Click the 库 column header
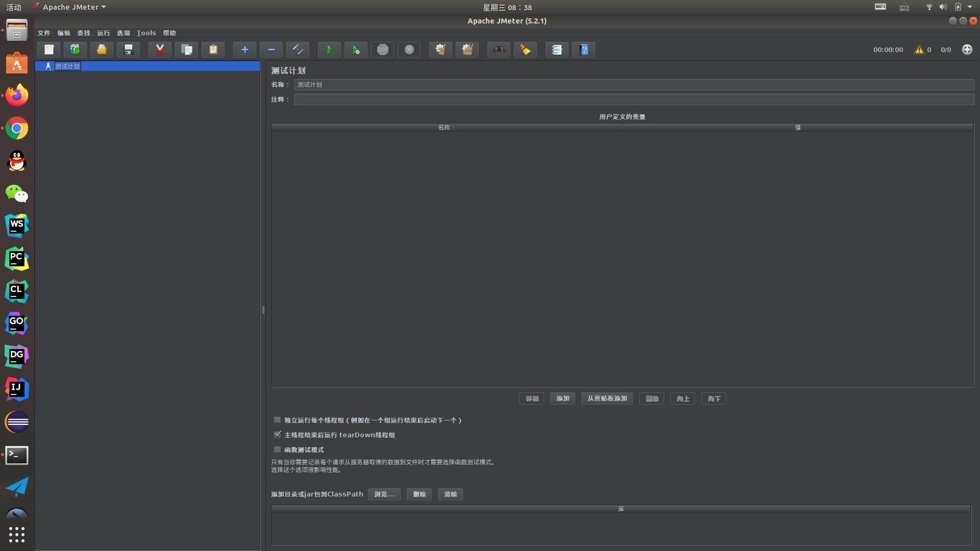This screenshot has width=980, height=551. pyautogui.click(x=621, y=509)
